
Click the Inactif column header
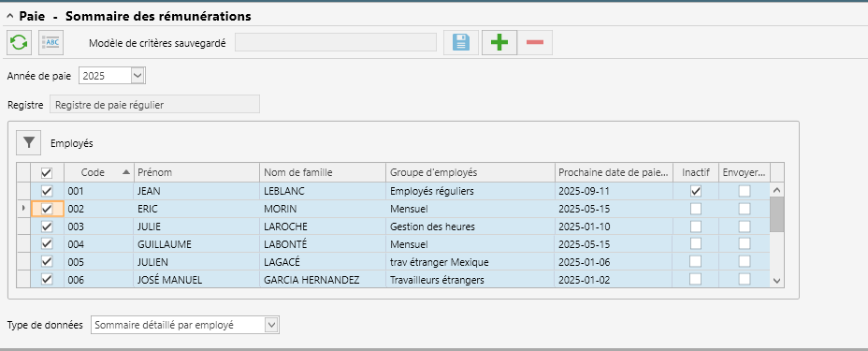(x=696, y=172)
